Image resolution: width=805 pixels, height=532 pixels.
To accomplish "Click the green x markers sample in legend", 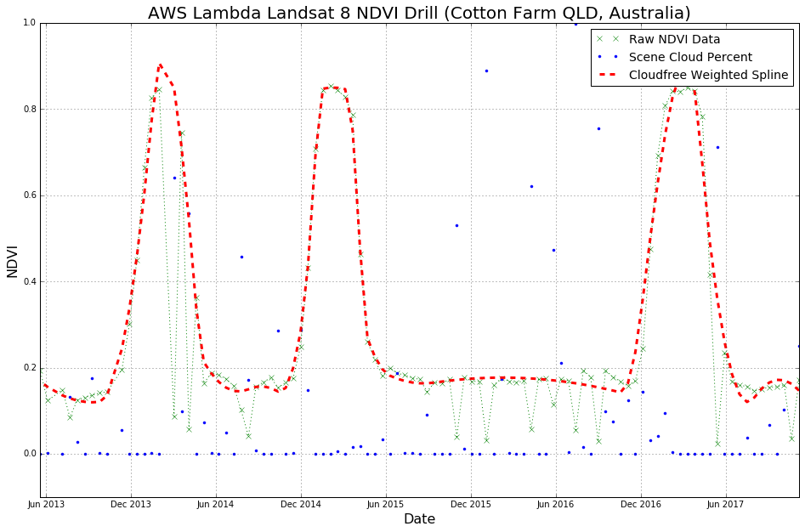I will (x=607, y=39).
